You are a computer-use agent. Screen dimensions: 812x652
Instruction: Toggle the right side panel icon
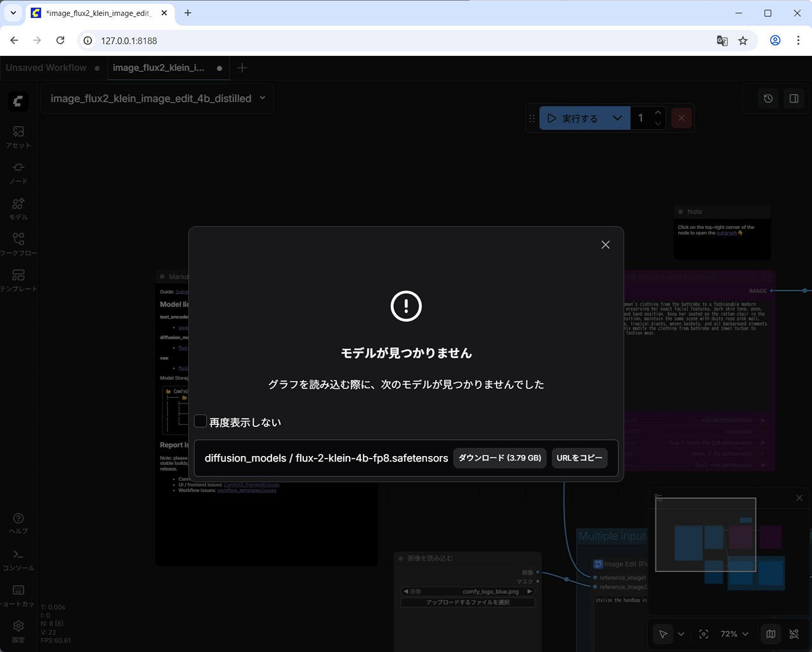(x=794, y=98)
